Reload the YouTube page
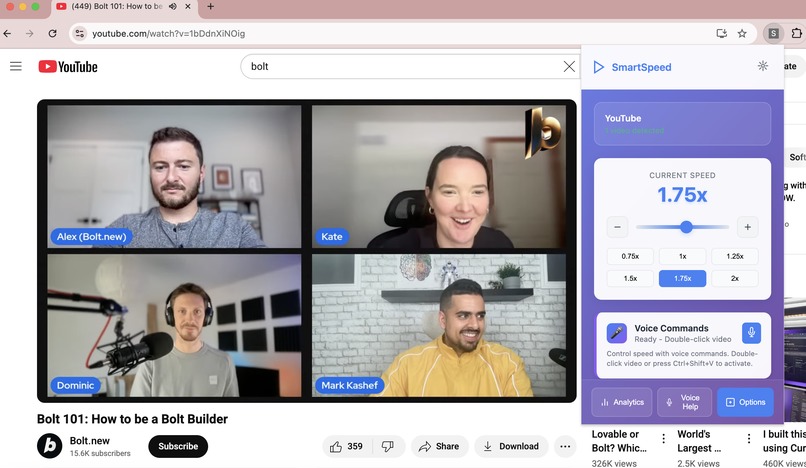Screen dimensions: 806x468 (52, 33)
